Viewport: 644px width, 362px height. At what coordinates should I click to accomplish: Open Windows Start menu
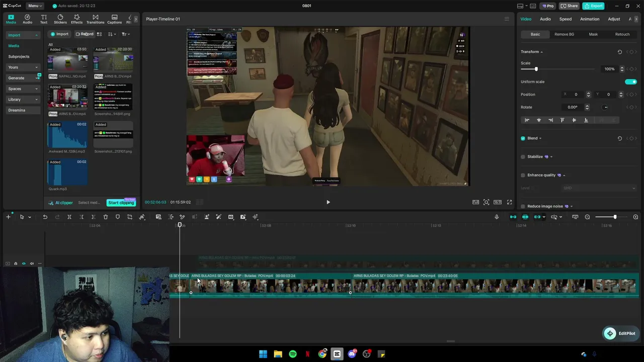pos(263,354)
